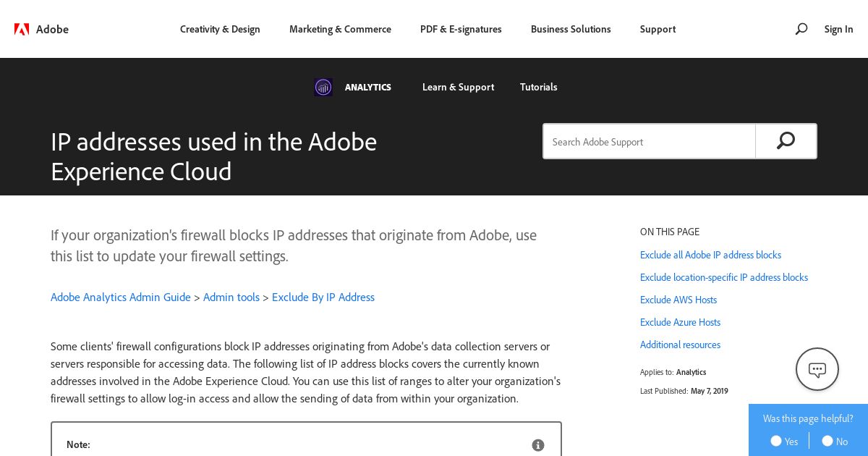The height and width of the screenshot is (456, 868).
Task: Open the PDF & E-signatures menu
Action: click(461, 29)
